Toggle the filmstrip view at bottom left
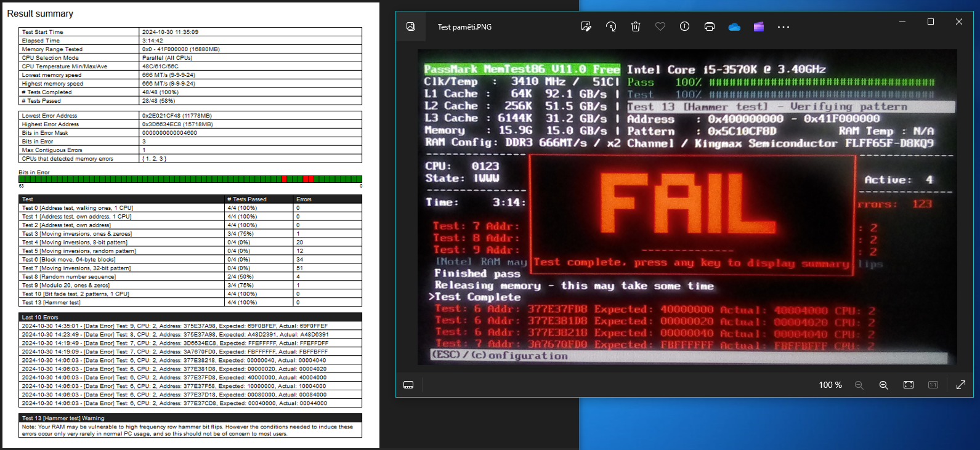The width and height of the screenshot is (980, 450). (408, 385)
